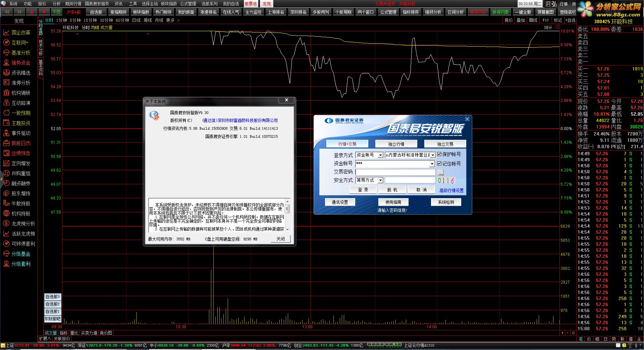Select the 自选股3 tab

point(52,297)
